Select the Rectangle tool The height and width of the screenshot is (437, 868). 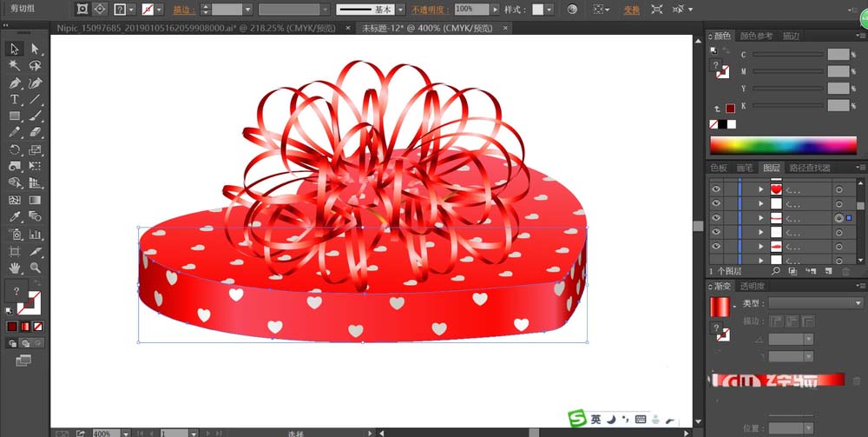point(15,116)
